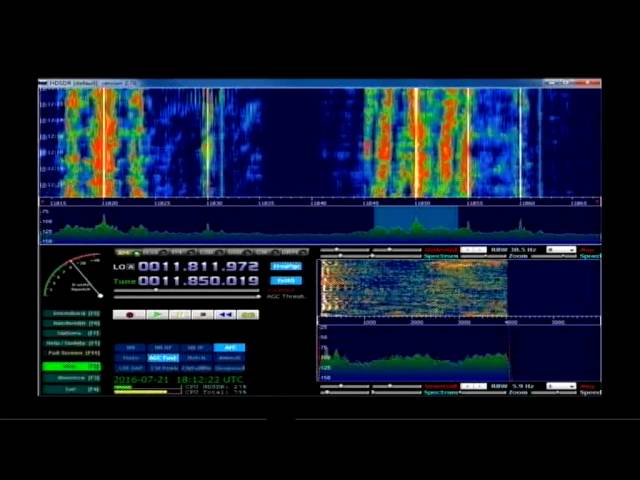Adjust first upper Spectrum level slider
This screenshot has height=480, width=640.
(344, 256)
